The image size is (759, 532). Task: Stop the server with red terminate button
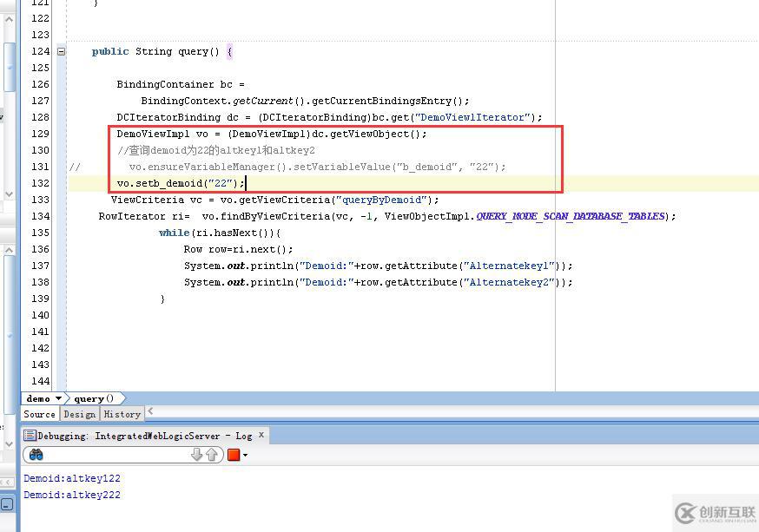234,455
